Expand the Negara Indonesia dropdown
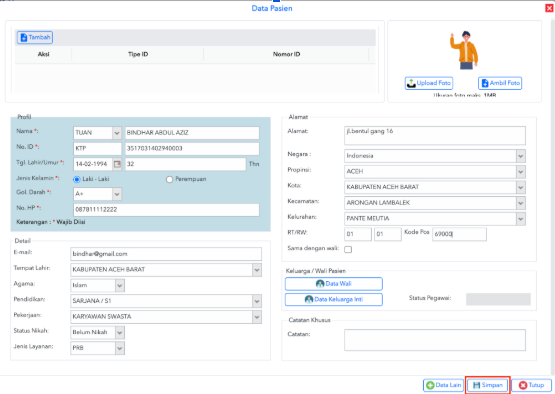The image size is (555, 394). click(521, 156)
